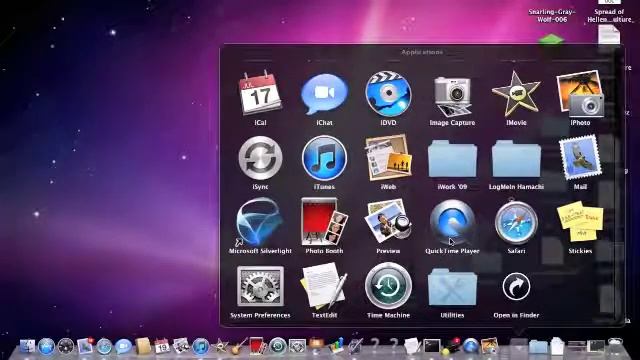This screenshot has height=360, width=640.
Task: Launch iWeb from the Applications stack
Action: pyautogui.click(x=388, y=158)
